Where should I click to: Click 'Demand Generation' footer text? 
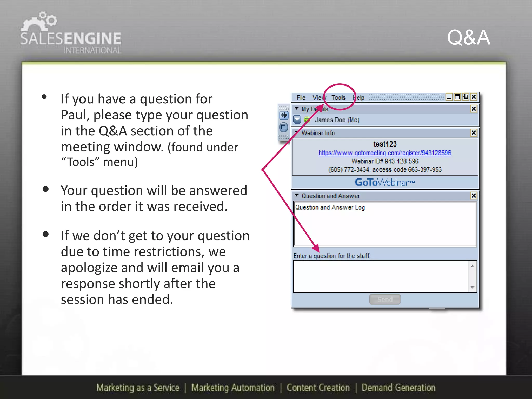pos(398,388)
